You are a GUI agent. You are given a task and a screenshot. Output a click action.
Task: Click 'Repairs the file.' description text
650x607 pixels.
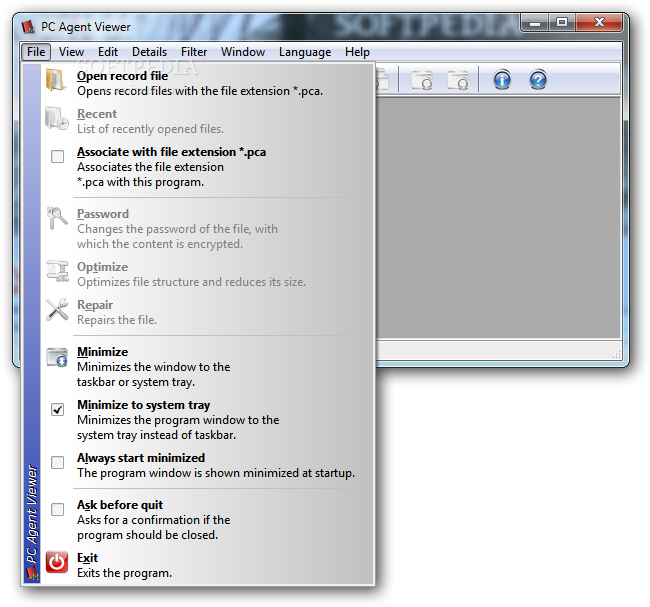pyautogui.click(x=117, y=320)
